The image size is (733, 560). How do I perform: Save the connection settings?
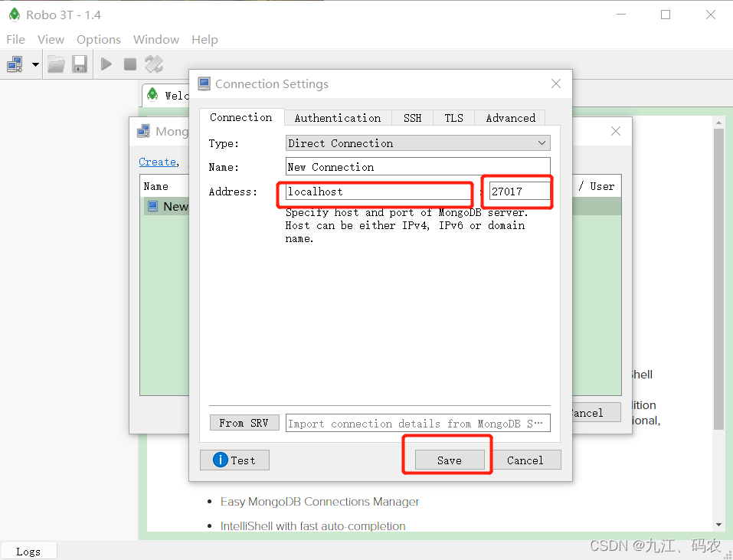click(x=450, y=460)
